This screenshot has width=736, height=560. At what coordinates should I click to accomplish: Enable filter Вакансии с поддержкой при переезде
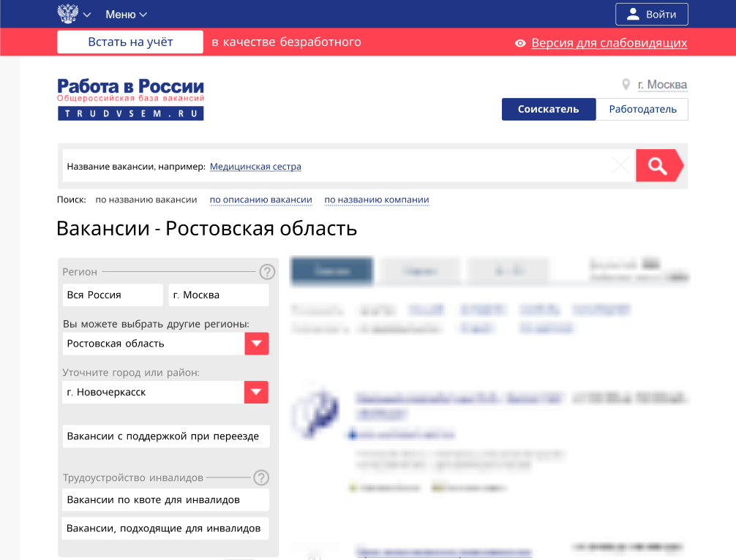click(x=165, y=436)
